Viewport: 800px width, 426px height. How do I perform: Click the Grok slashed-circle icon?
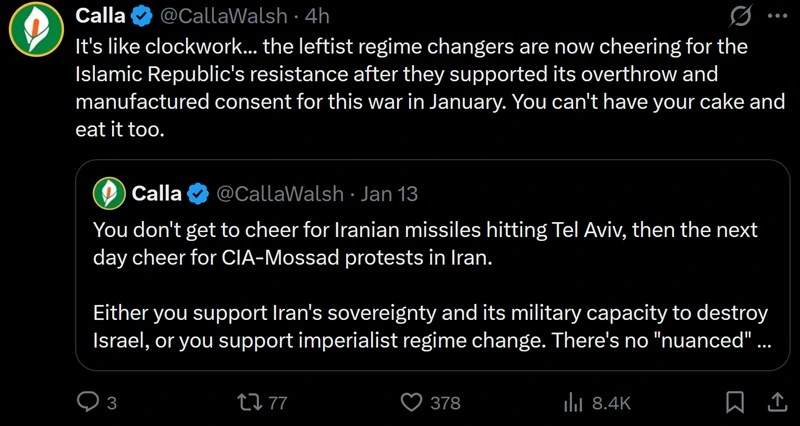[742, 17]
